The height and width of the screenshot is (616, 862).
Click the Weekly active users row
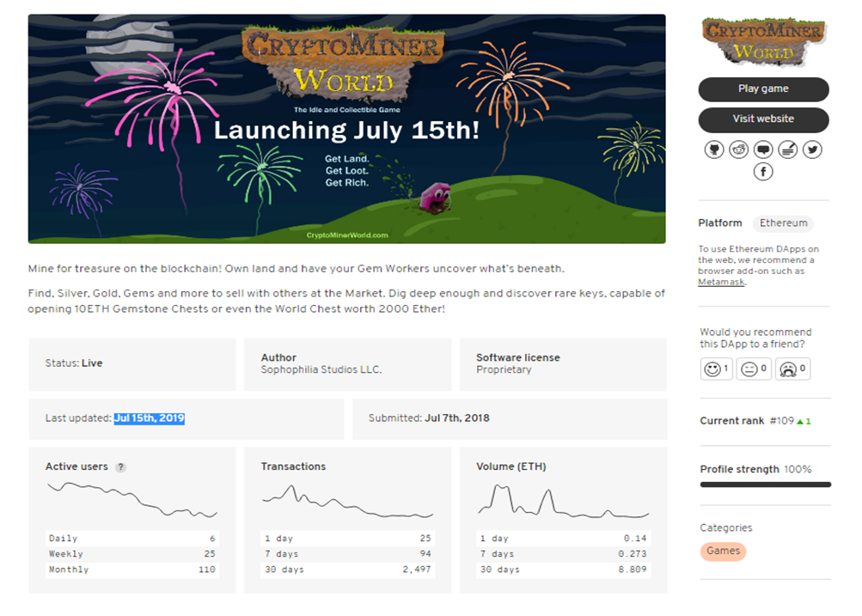click(x=132, y=554)
